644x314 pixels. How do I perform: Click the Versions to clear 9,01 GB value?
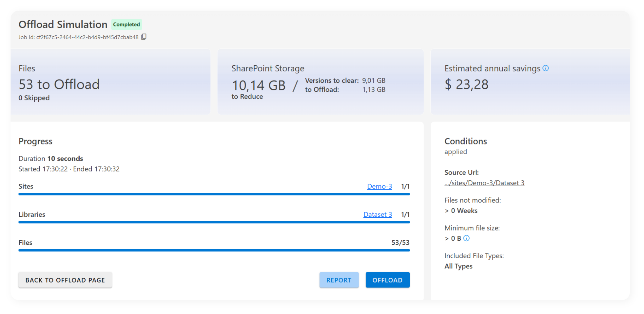click(x=373, y=81)
